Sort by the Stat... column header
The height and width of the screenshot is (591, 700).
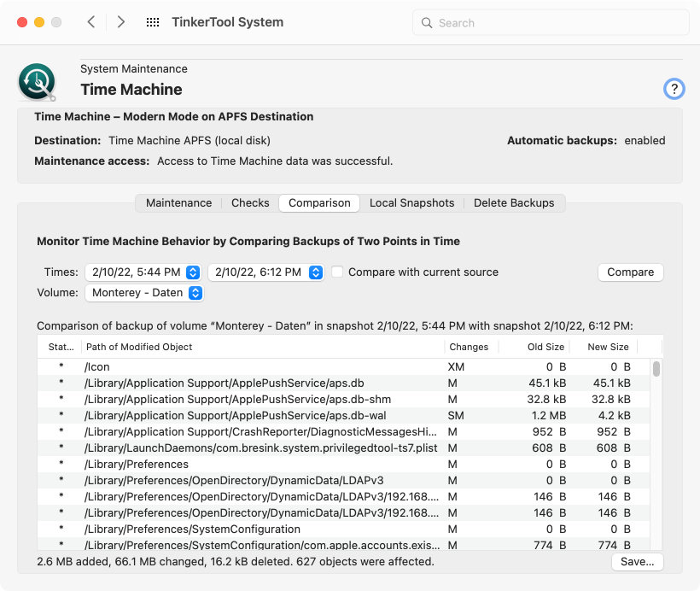(61, 347)
